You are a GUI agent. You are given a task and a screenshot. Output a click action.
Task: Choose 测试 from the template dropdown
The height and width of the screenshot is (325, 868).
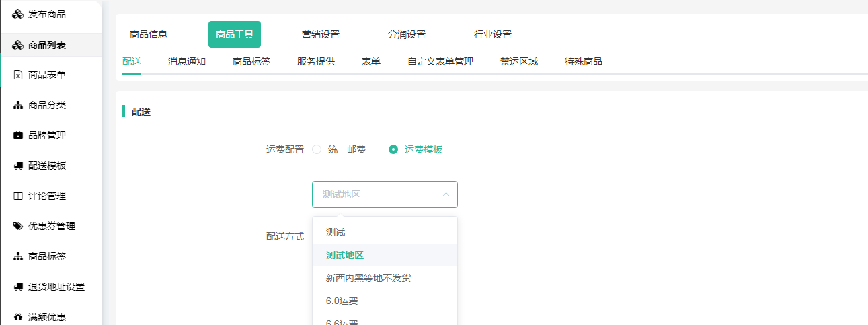tap(336, 232)
